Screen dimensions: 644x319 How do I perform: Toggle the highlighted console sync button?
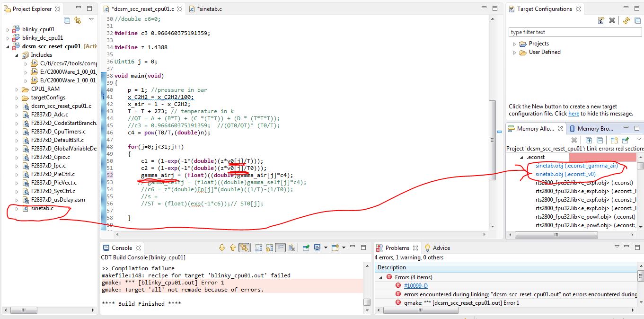(x=244, y=248)
